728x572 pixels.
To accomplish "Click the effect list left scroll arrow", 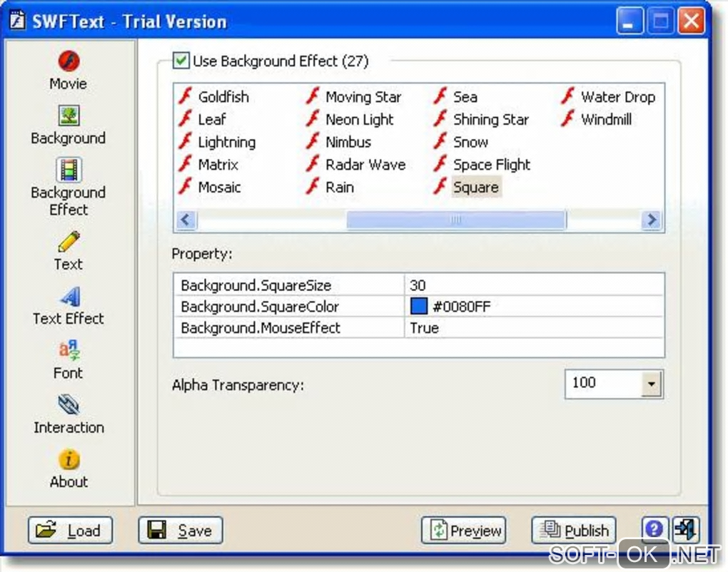I will 186,220.
